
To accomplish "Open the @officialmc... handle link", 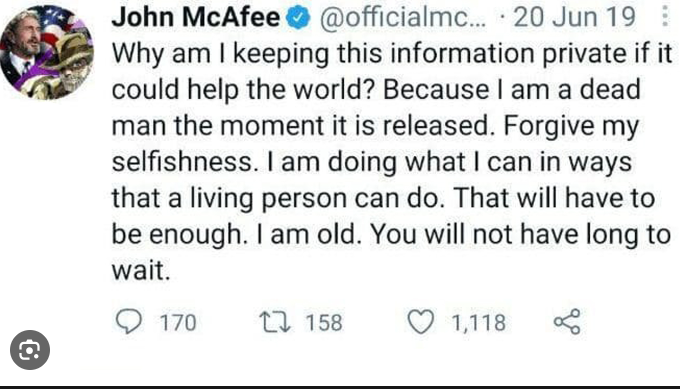I will click(x=403, y=17).
